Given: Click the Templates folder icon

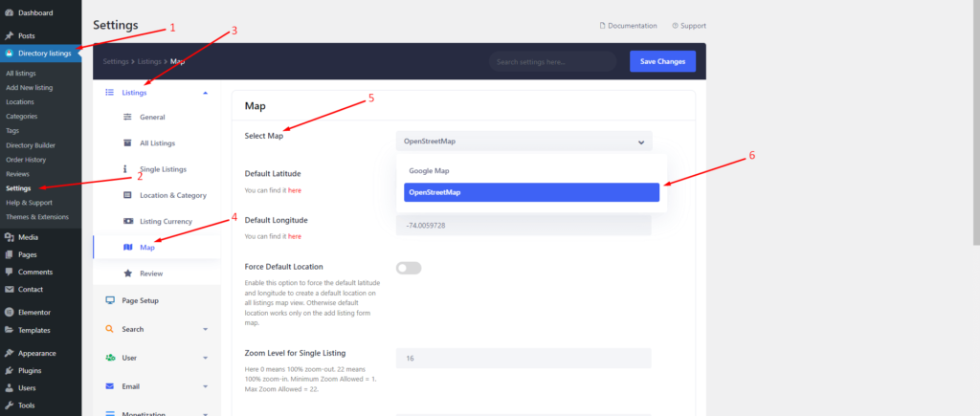Looking at the screenshot, I should pos(9,330).
